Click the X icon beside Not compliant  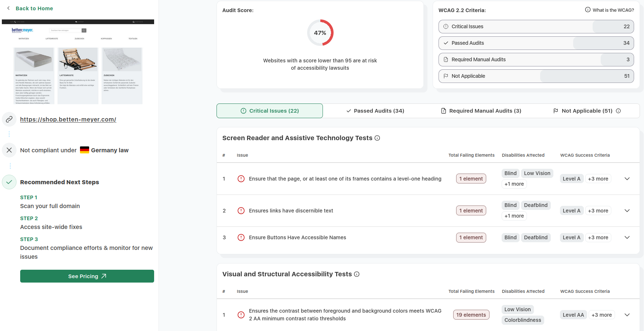[9, 150]
